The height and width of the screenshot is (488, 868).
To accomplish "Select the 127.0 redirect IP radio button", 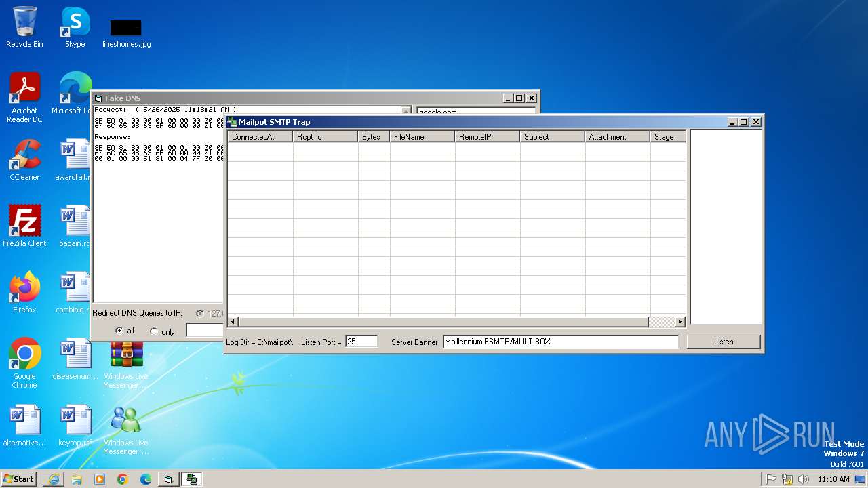I will [199, 313].
